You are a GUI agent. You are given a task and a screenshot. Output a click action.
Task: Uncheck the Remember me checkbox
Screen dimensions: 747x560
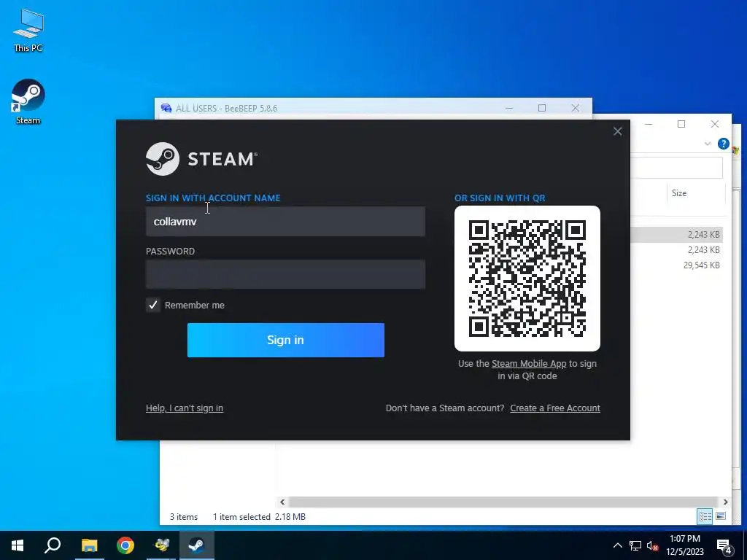[x=153, y=306]
